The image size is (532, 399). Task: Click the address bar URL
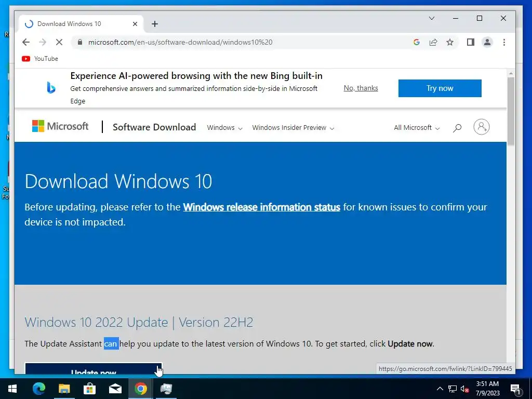[180, 42]
